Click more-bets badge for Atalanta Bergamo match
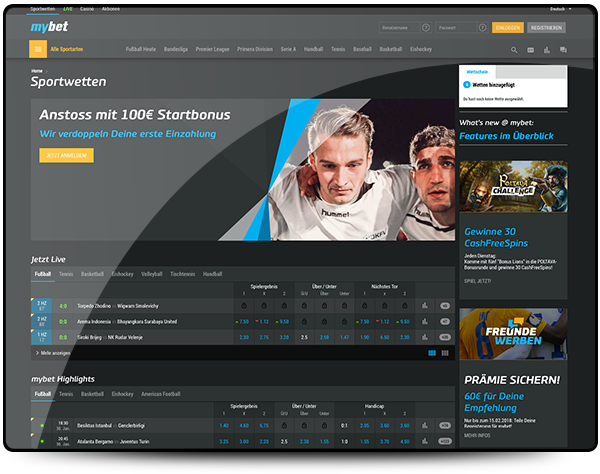The height and width of the screenshot is (474, 600). coord(445,441)
